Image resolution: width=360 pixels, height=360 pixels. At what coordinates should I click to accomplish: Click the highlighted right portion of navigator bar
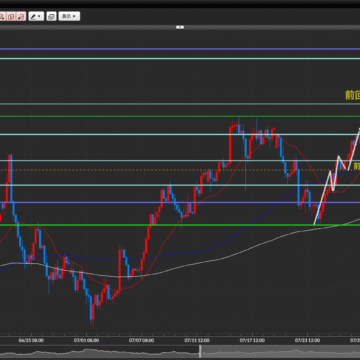(x=281, y=351)
